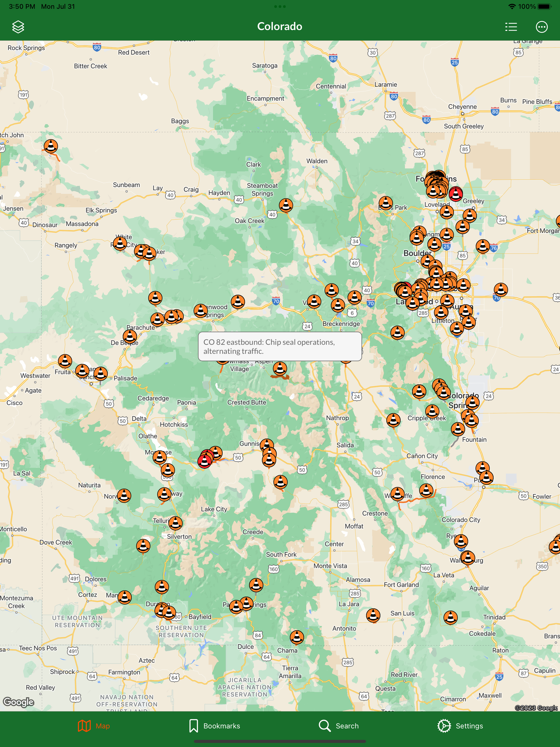Open the more options menu
560x747 pixels.
coord(541,27)
